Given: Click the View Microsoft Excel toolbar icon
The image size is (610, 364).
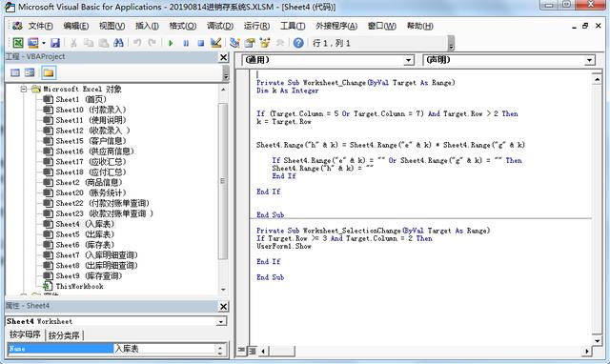Looking at the screenshot, I should coord(18,43).
